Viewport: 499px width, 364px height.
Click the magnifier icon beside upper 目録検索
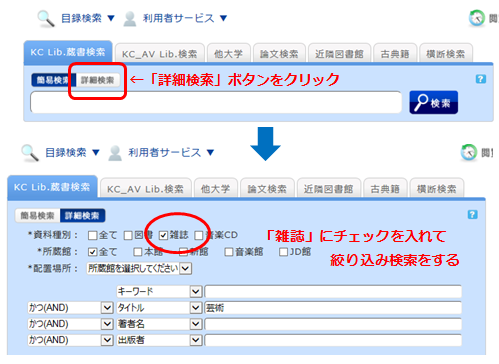click(x=46, y=18)
